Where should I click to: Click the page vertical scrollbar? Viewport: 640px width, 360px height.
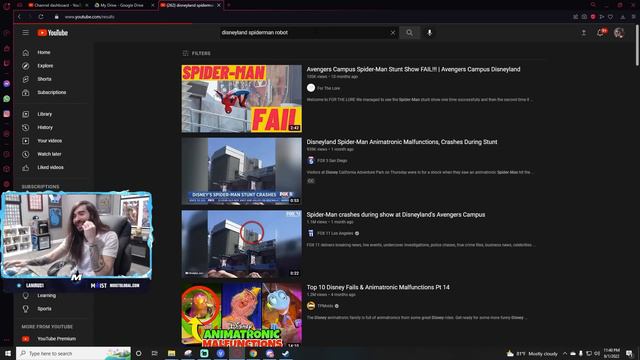pyautogui.click(x=637, y=45)
